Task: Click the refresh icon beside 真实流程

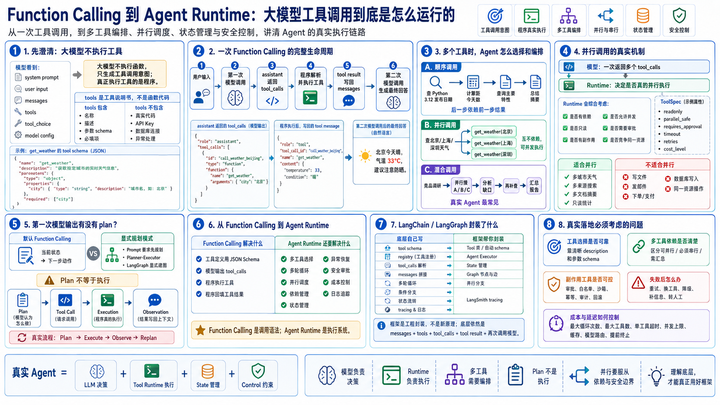Action: pyautogui.click(x=22, y=338)
